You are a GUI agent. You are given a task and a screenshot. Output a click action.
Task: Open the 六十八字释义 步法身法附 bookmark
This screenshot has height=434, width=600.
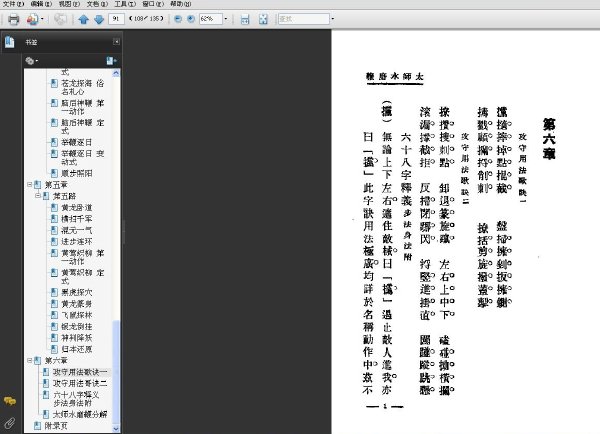click(76, 399)
